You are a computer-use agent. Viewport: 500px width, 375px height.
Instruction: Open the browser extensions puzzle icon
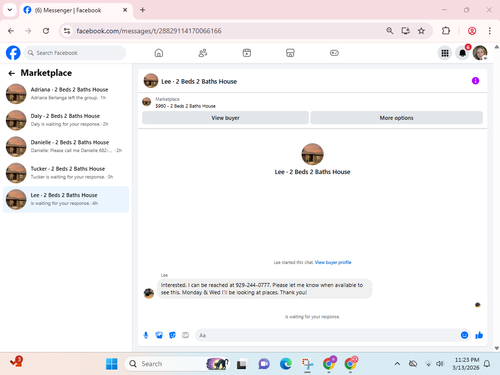[446, 31]
